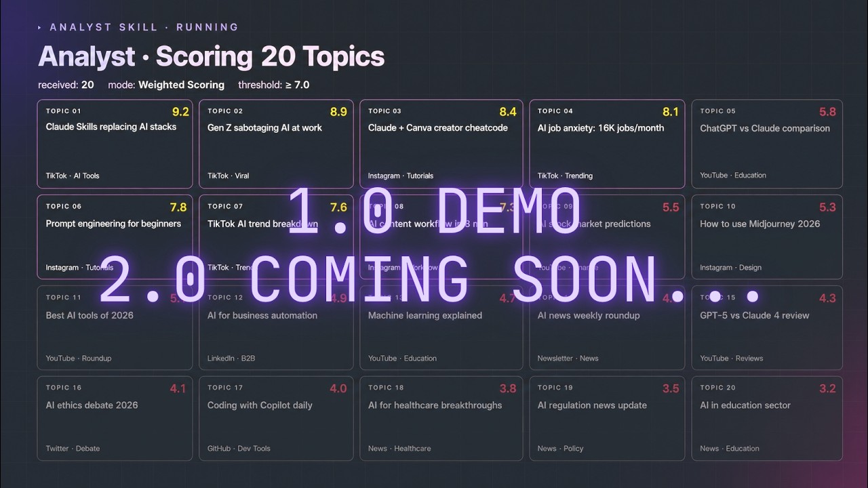Click the YouTube · Reviews tag
Screen dimensions: 868x488
(x=732, y=358)
